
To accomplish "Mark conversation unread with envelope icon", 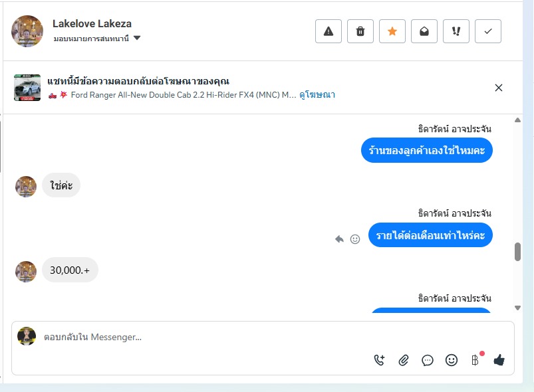I will pyautogui.click(x=424, y=31).
